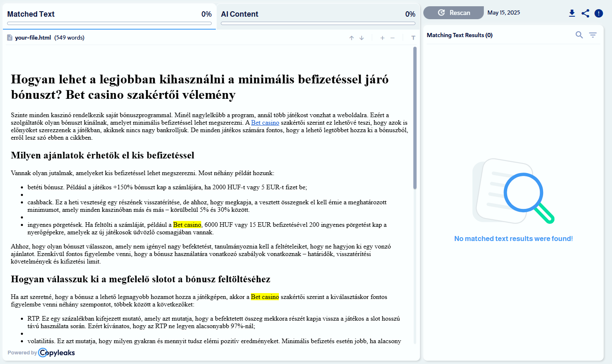Click the Matched Text 0% value
This screenshot has width=612, height=364.
point(206,14)
